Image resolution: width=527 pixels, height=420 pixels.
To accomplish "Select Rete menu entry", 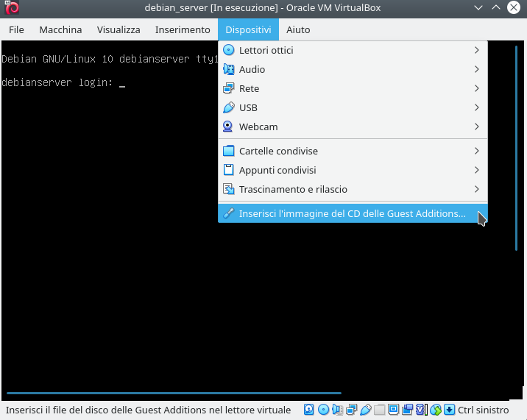I will click(x=353, y=89).
